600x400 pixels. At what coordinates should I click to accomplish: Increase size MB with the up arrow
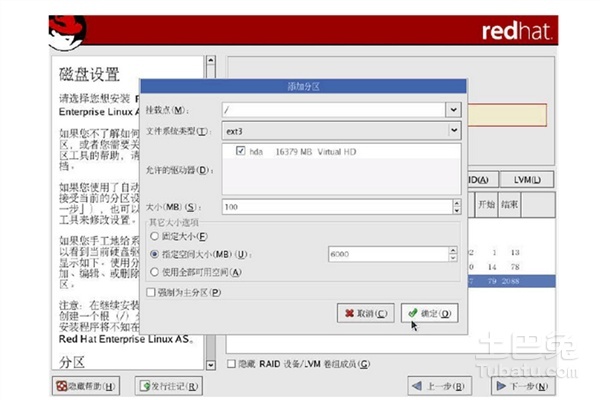click(x=457, y=203)
